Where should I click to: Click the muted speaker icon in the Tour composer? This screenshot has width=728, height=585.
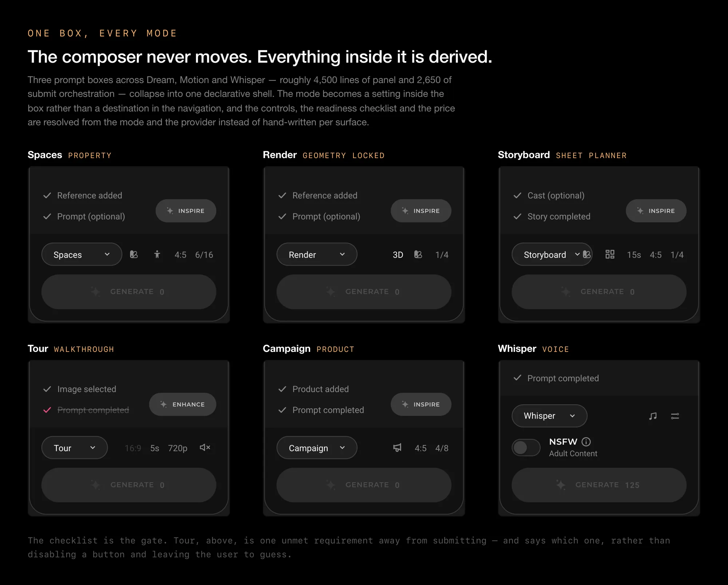205,448
